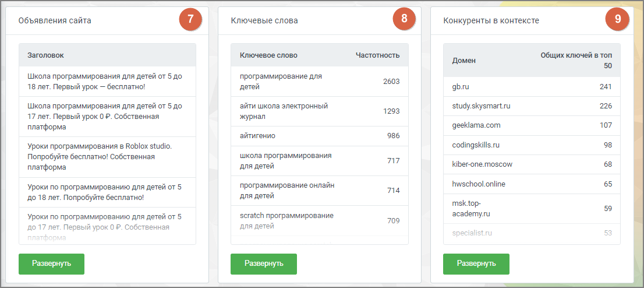Click frequency value 1293

click(x=391, y=111)
